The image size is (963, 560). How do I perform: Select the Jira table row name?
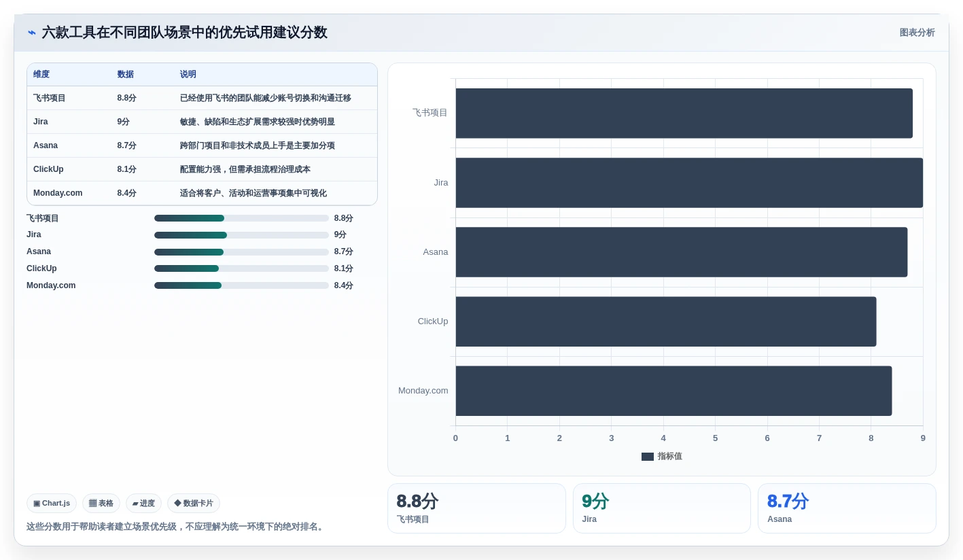coord(41,122)
